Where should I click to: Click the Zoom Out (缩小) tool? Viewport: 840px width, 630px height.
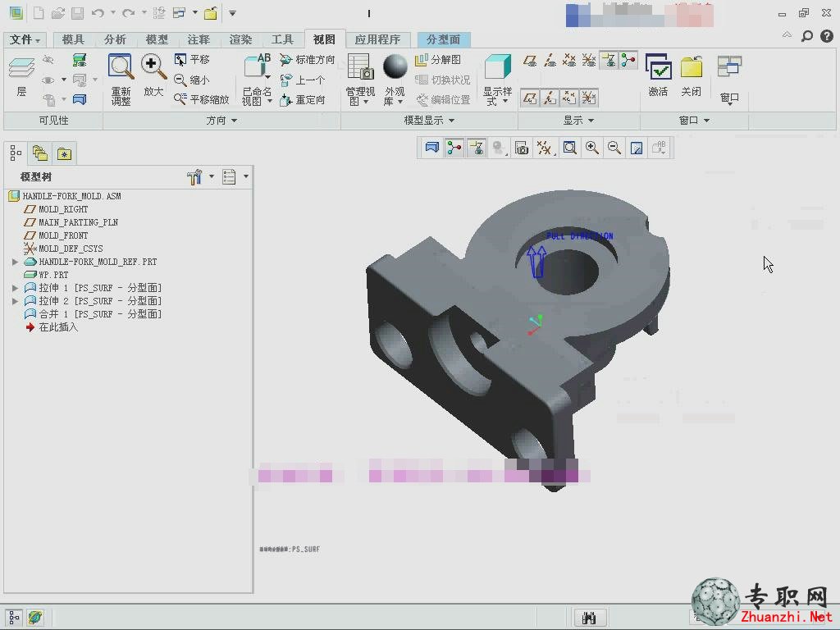tap(192, 80)
